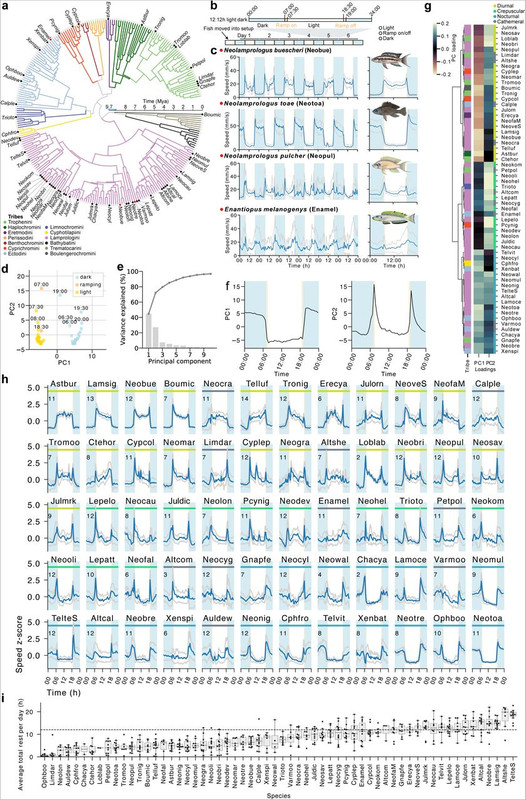526x800 pixels.
Task: Click the Julmrk subplot title in panel h
Action: [x=64, y=501]
